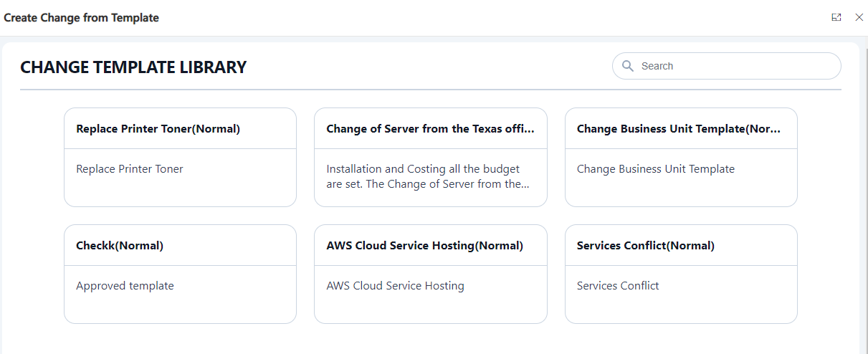Click the Create Change from Template title
Image resolution: width=868 pixels, height=354 pixels.
click(x=82, y=17)
